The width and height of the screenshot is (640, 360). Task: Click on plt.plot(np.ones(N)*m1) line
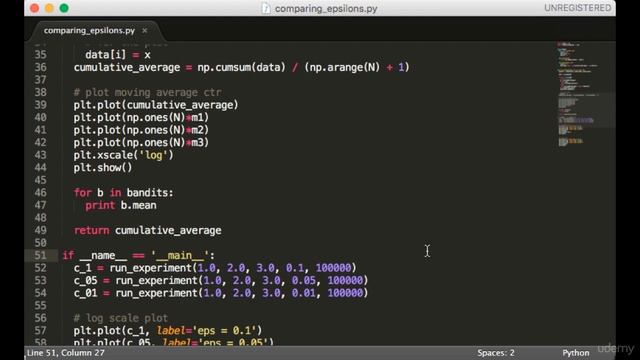click(x=141, y=118)
